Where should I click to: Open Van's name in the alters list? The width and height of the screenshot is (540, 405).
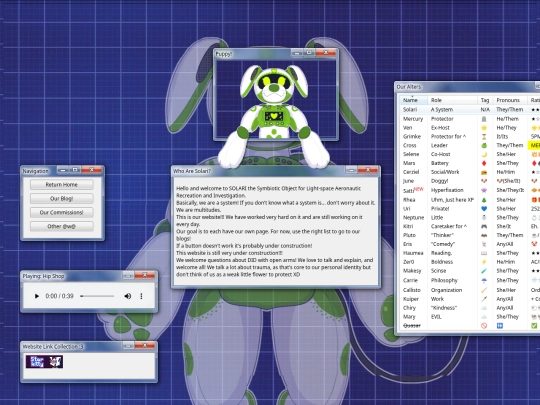click(407, 128)
